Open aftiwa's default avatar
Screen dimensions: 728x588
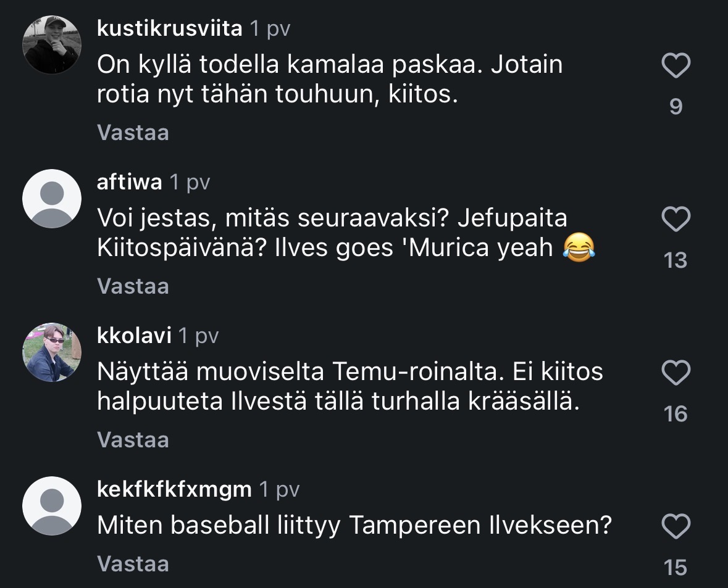52,199
